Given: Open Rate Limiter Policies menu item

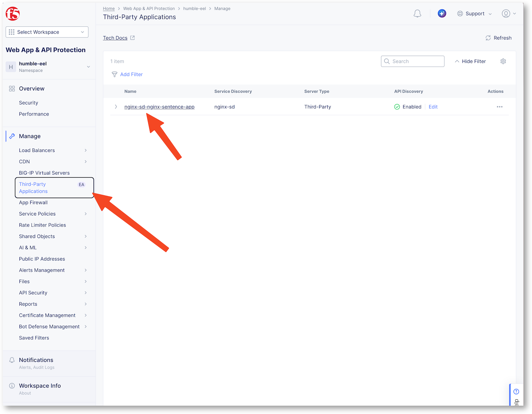Looking at the screenshot, I should coord(42,225).
